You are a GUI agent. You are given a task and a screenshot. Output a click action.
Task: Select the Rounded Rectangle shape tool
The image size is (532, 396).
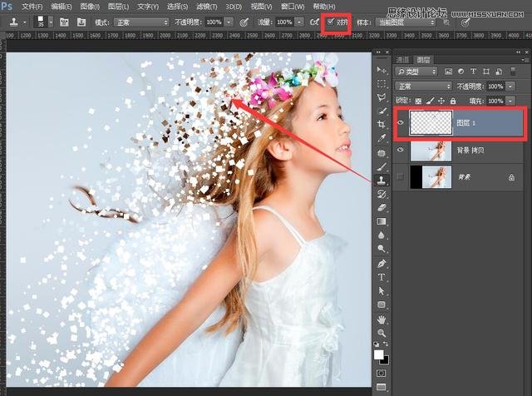coord(382,304)
